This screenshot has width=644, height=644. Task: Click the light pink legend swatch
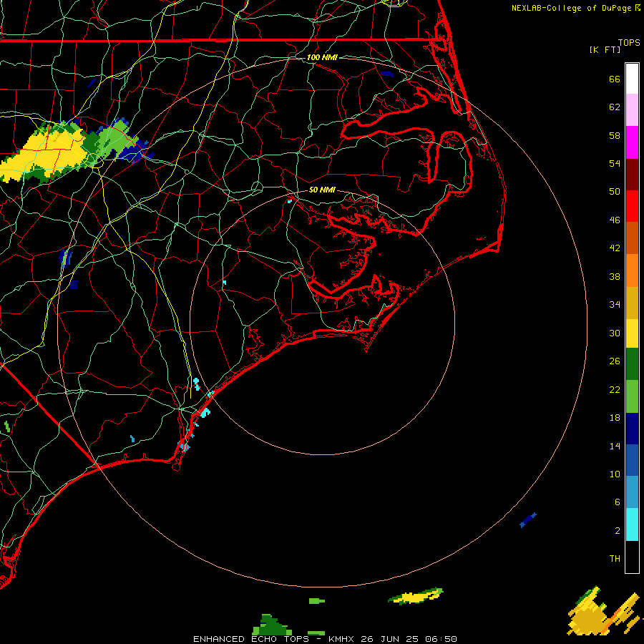coord(632,110)
